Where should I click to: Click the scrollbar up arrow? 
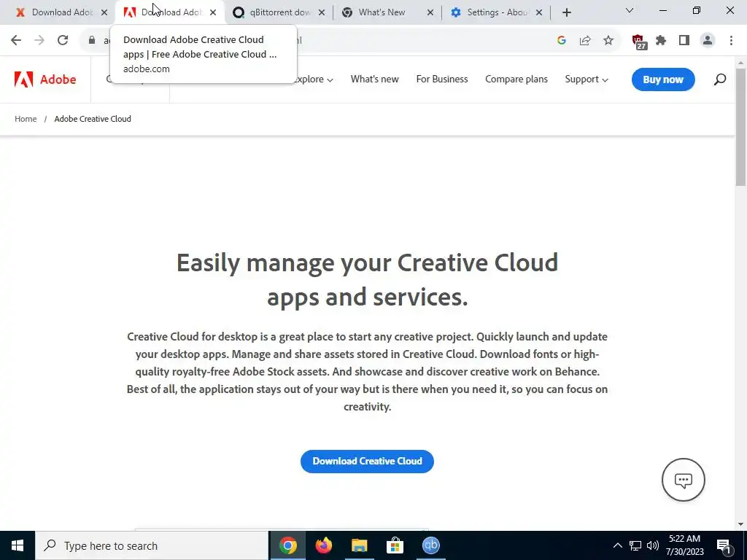click(741, 63)
